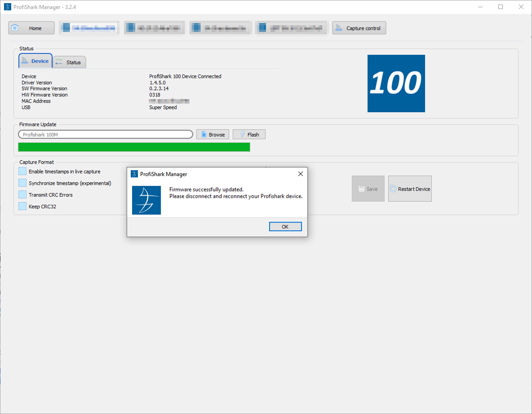Image resolution: width=532 pixels, height=414 pixels.
Task: Click the disabled Save disk icon
Action: [362, 189]
